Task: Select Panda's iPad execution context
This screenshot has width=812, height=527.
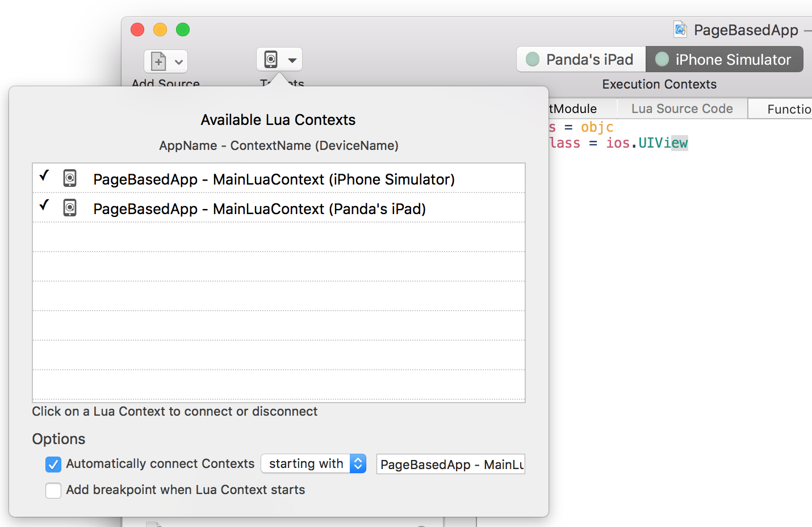Action: [581, 59]
